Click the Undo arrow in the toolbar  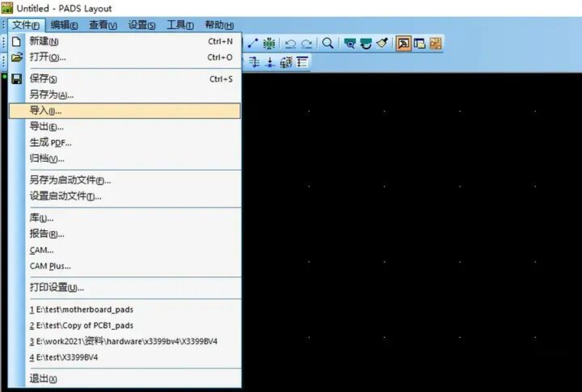(290, 43)
